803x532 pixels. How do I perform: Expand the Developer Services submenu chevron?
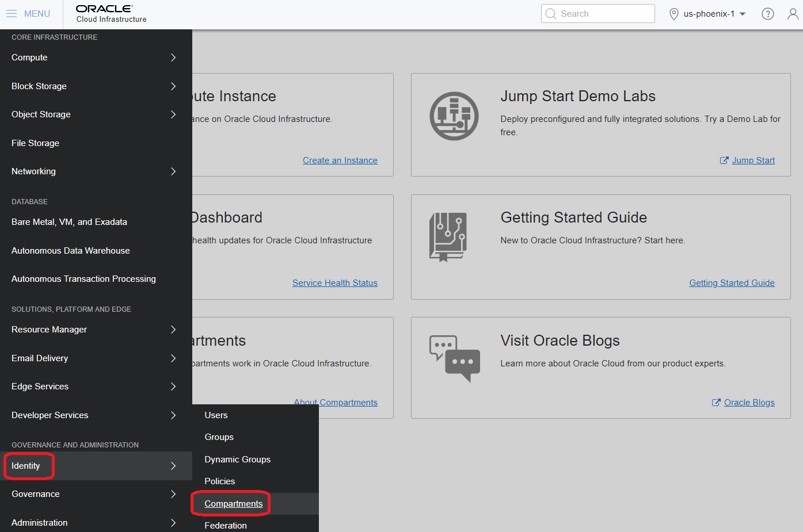[x=173, y=415]
